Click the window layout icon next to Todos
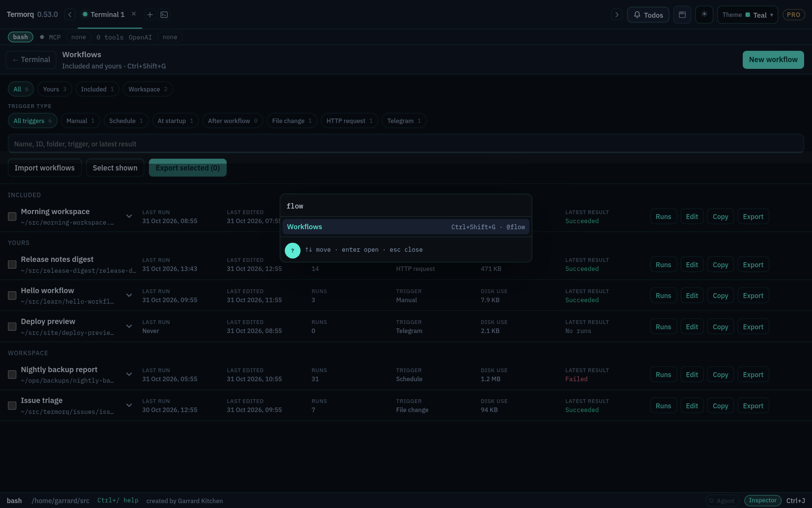Viewport: 812px width, 508px height. click(682, 15)
